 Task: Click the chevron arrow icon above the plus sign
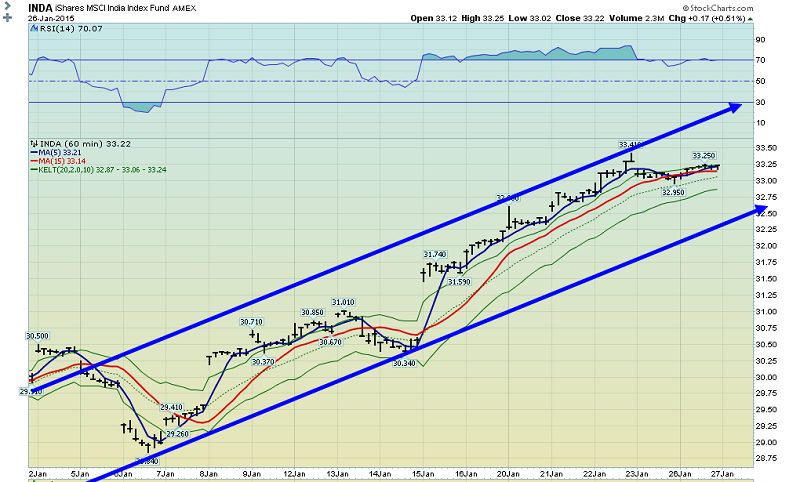point(7,6)
